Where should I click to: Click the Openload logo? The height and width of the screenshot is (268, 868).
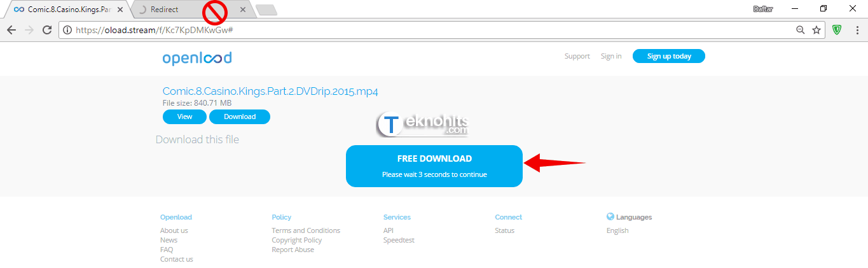pos(197,58)
